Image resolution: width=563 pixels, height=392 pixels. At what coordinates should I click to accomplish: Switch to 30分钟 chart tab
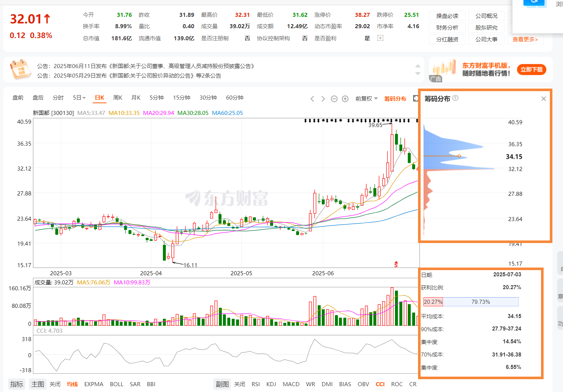pyautogui.click(x=208, y=98)
